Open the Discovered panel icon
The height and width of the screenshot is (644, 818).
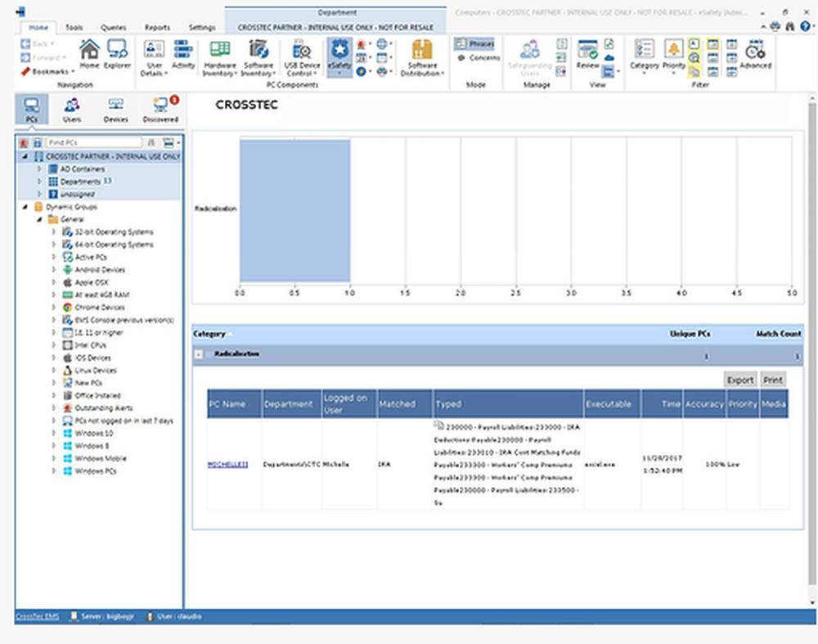tap(160, 110)
